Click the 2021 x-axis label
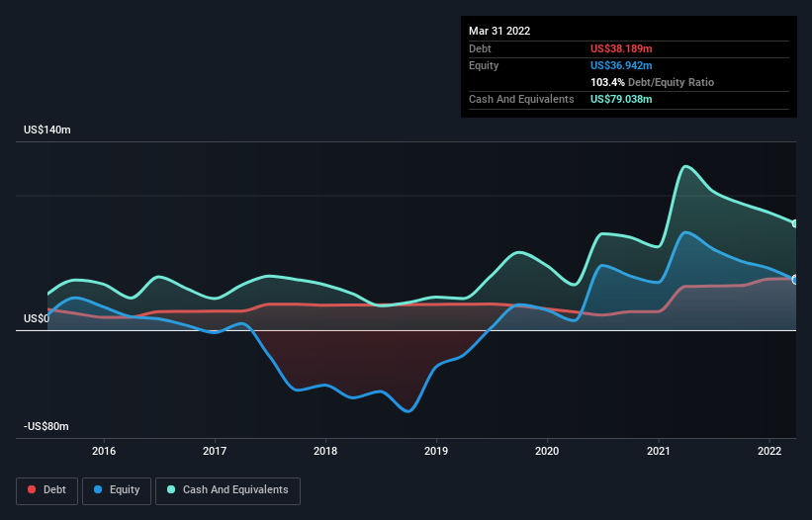The width and height of the screenshot is (812, 520). 659,451
